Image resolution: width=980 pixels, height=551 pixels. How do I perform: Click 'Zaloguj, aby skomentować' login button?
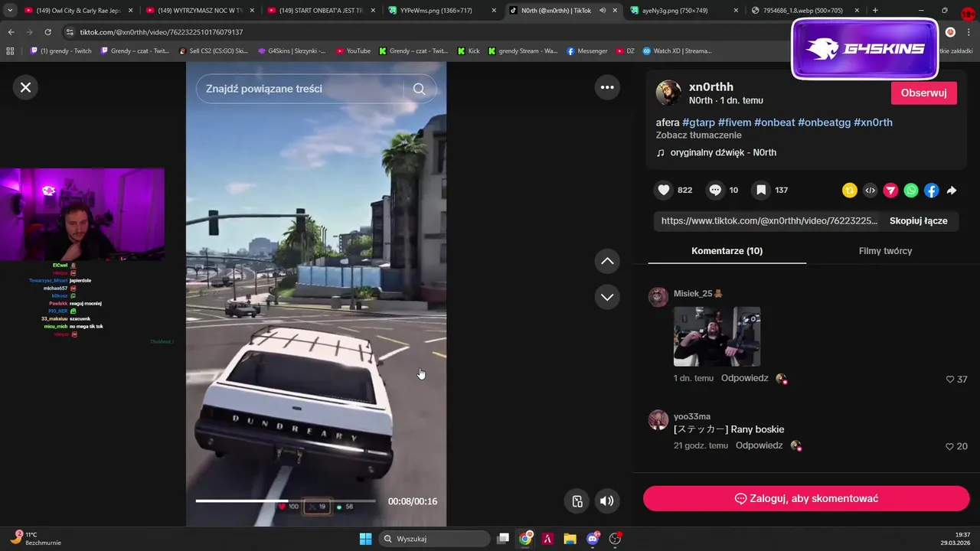pyautogui.click(x=806, y=498)
